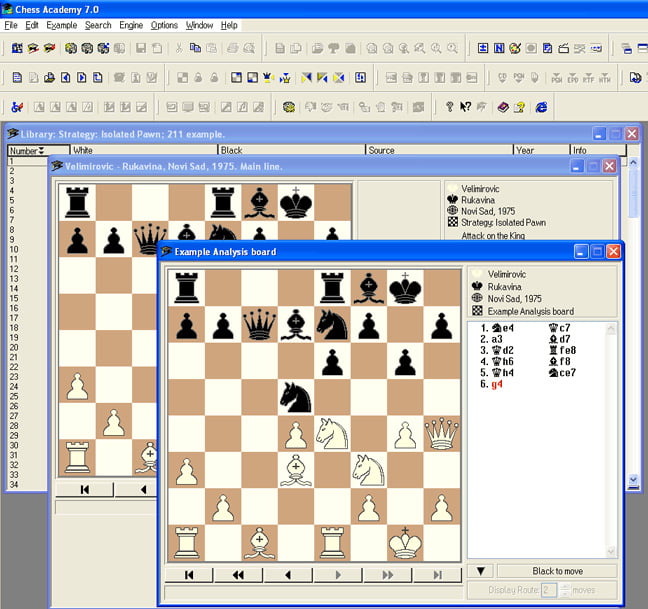Click the graduation cap icon with red stripe
The height and width of the screenshot is (609, 648).
(x=49, y=48)
